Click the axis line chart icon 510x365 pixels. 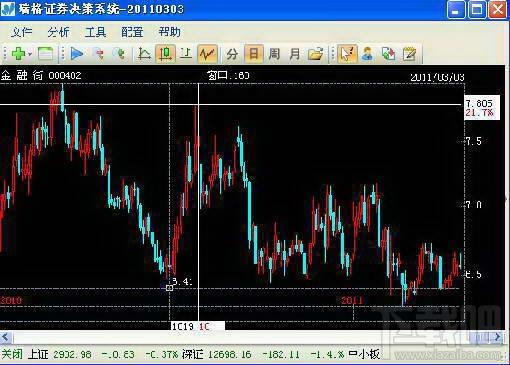click(144, 54)
